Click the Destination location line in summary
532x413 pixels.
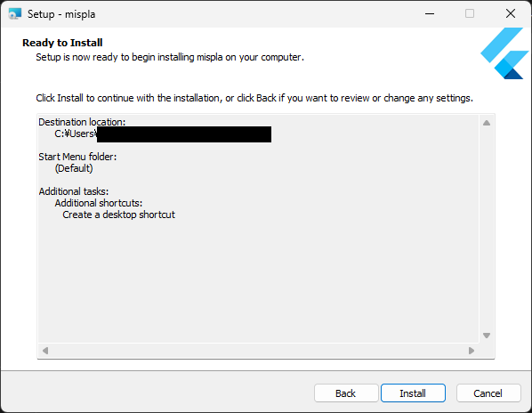82,122
